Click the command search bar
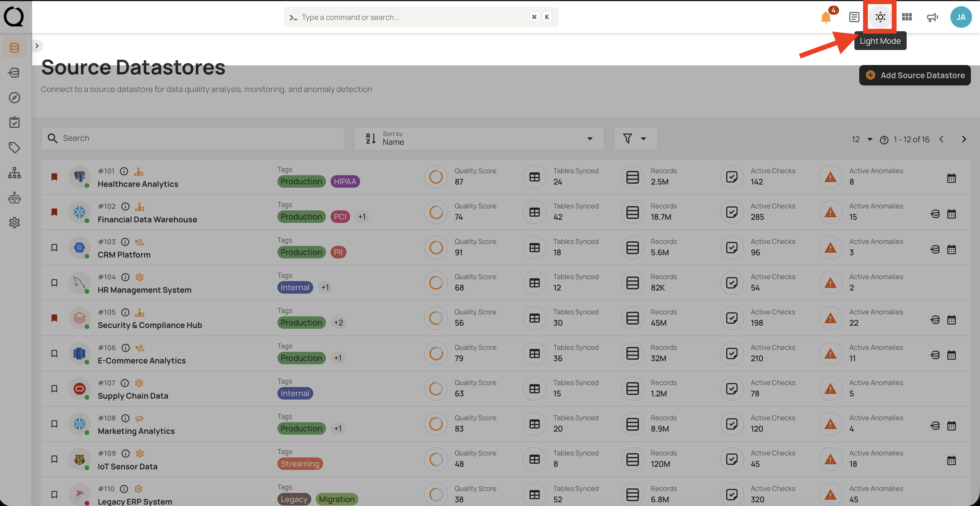Screen dimensions: 980x506 point(421,17)
